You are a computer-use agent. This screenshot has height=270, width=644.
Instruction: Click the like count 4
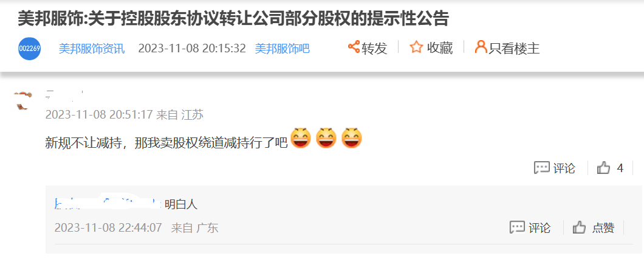pos(620,168)
